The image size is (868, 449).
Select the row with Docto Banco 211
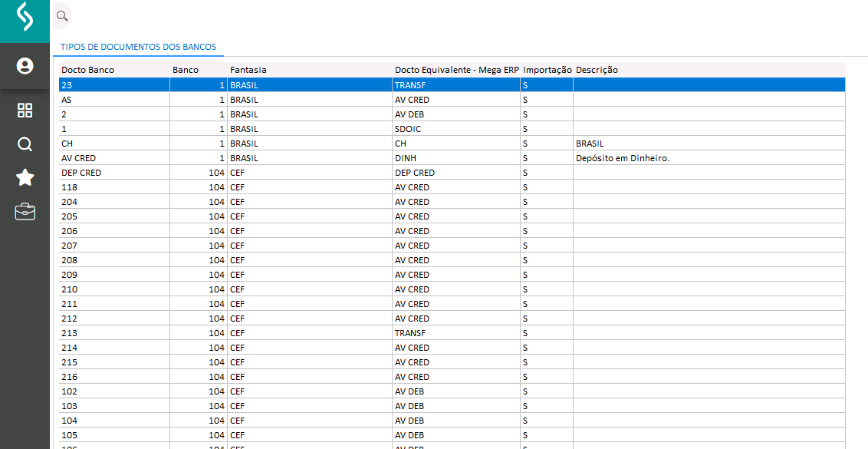click(452, 304)
